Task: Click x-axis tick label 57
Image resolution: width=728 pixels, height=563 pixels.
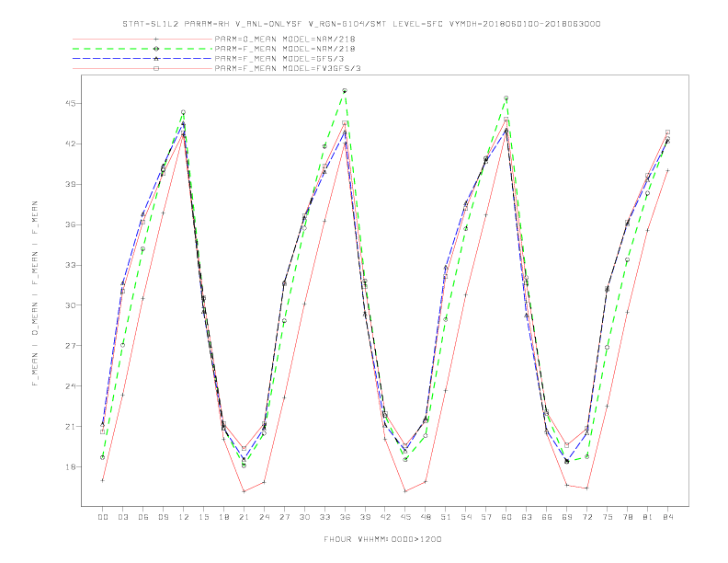Action: (x=486, y=517)
